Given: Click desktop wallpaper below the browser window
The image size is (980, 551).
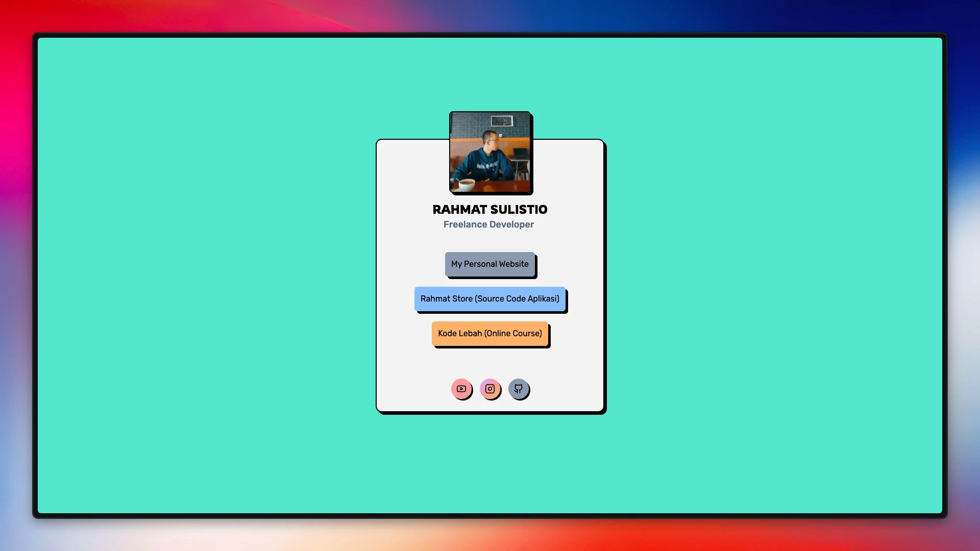Looking at the screenshot, I should coord(489,535).
